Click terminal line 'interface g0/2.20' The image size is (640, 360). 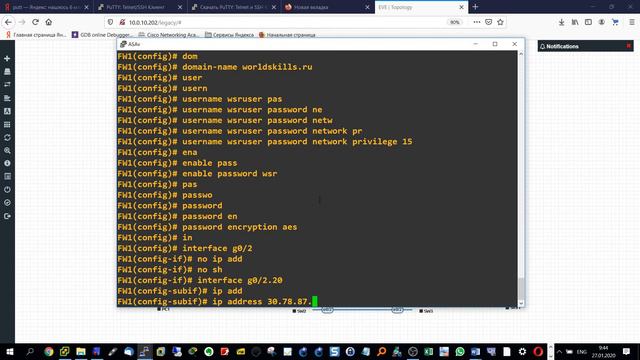[x=240, y=280]
